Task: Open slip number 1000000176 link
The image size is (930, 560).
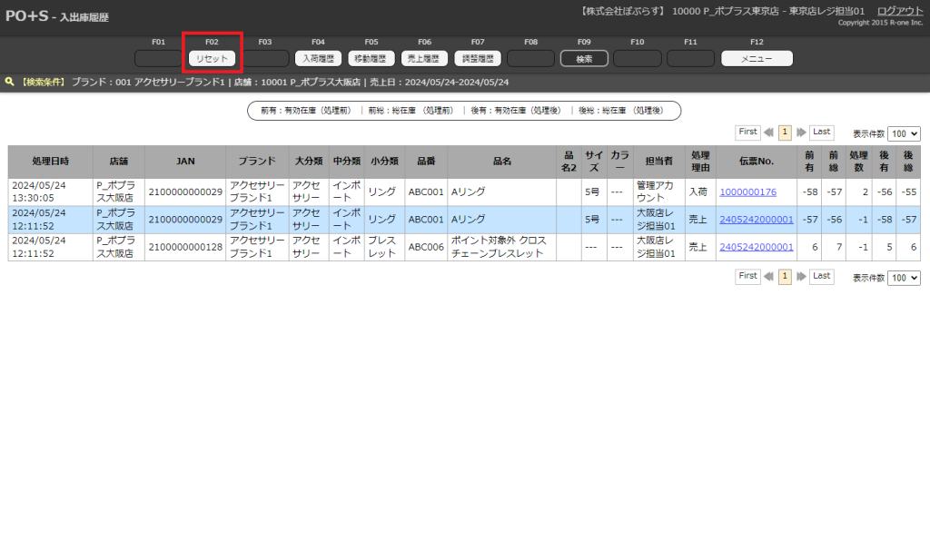Action: (747, 192)
